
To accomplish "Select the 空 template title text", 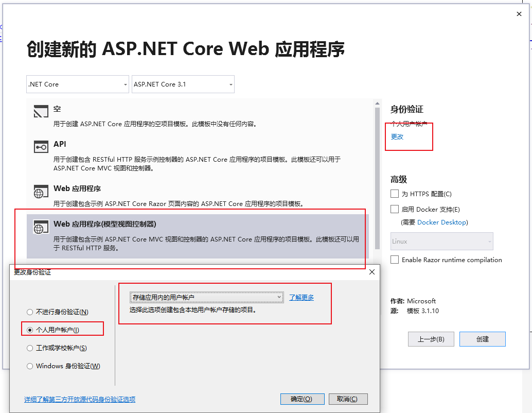I will pyautogui.click(x=57, y=109).
